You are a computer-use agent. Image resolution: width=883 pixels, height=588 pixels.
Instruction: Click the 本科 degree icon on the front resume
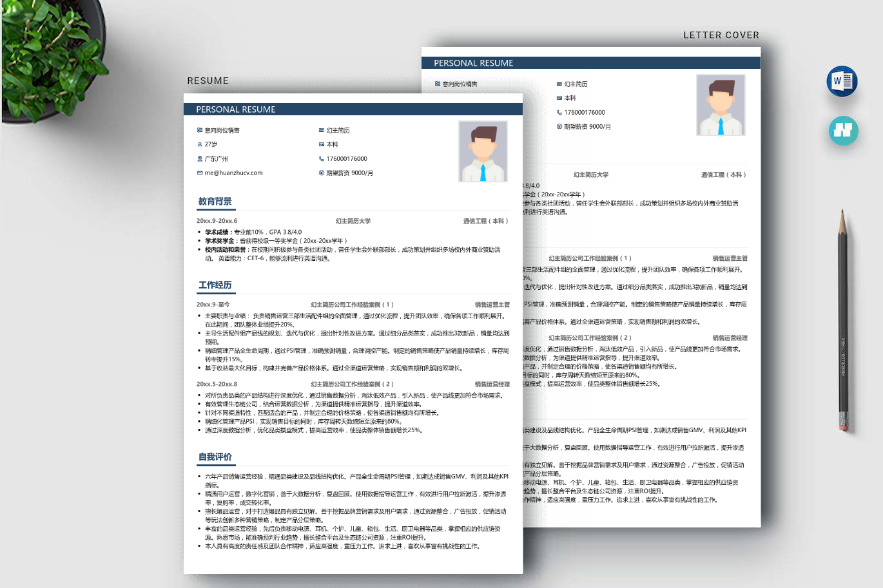click(322, 144)
